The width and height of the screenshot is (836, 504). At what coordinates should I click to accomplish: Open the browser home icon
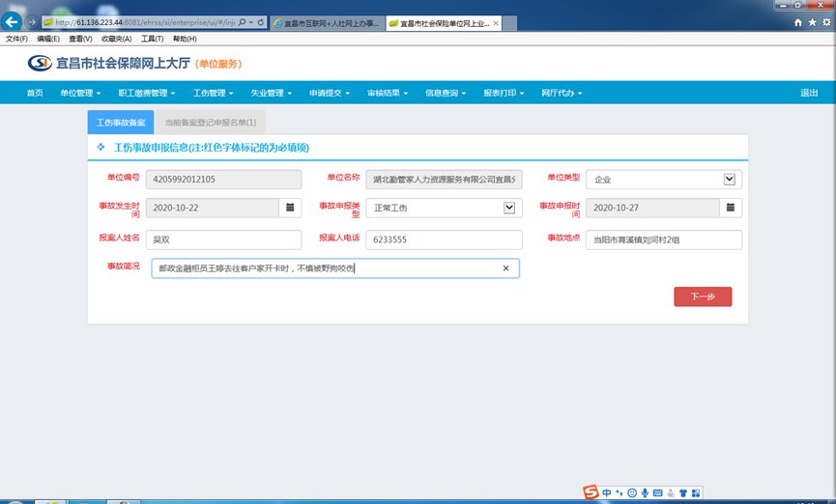pyautogui.click(x=797, y=21)
